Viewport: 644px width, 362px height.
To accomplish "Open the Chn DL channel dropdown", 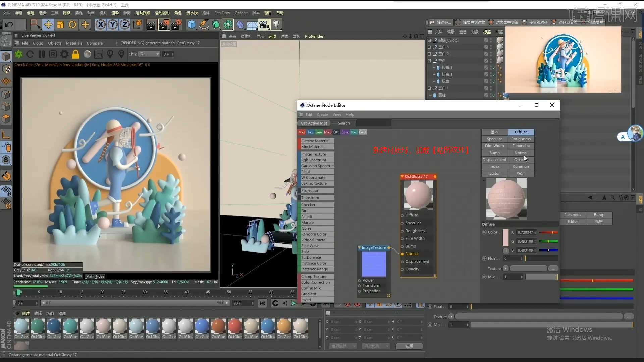I will [150, 54].
